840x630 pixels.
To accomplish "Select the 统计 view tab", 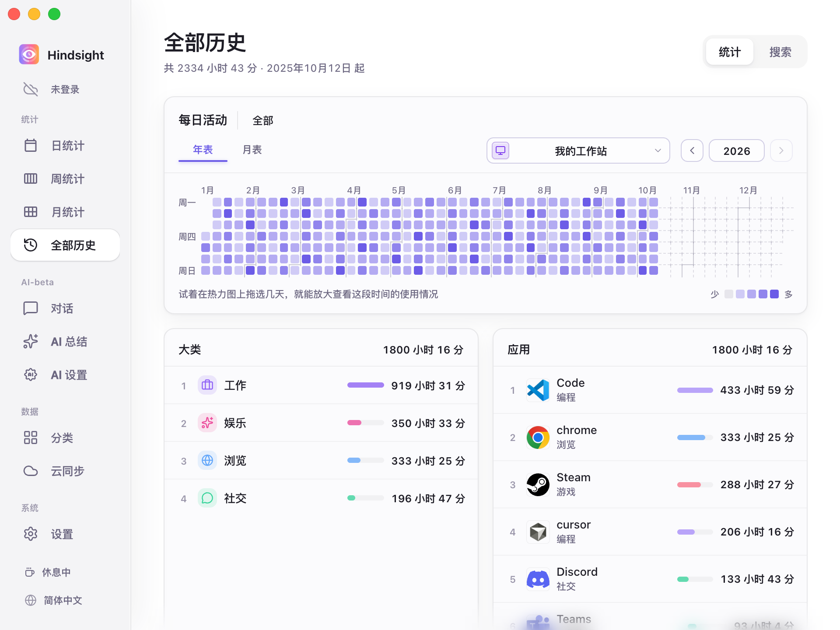I will coord(730,52).
